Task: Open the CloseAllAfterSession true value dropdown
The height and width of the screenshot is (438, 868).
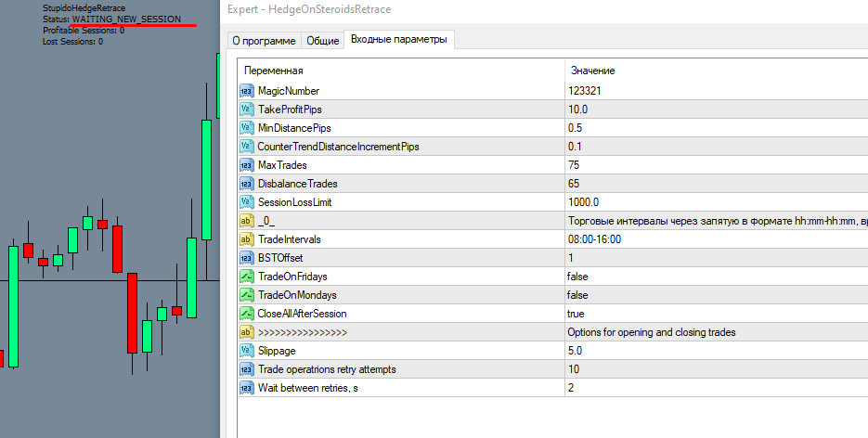Action: [x=576, y=314]
